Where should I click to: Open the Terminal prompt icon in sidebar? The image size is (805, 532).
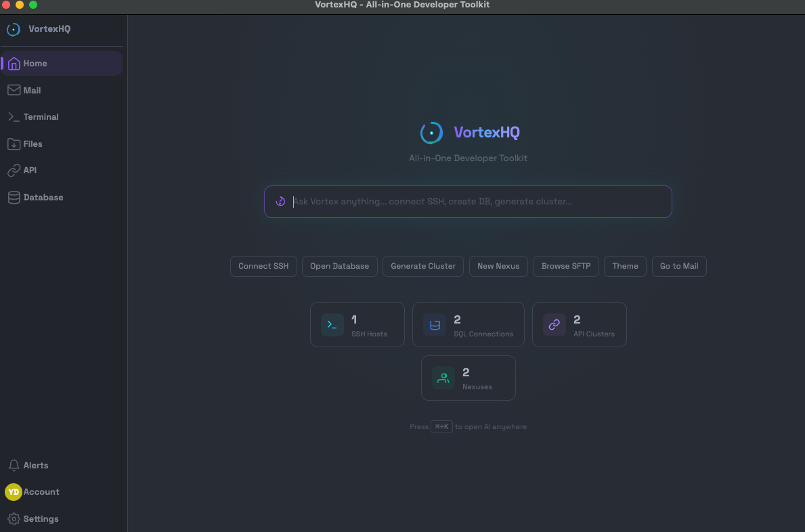point(14,117)
